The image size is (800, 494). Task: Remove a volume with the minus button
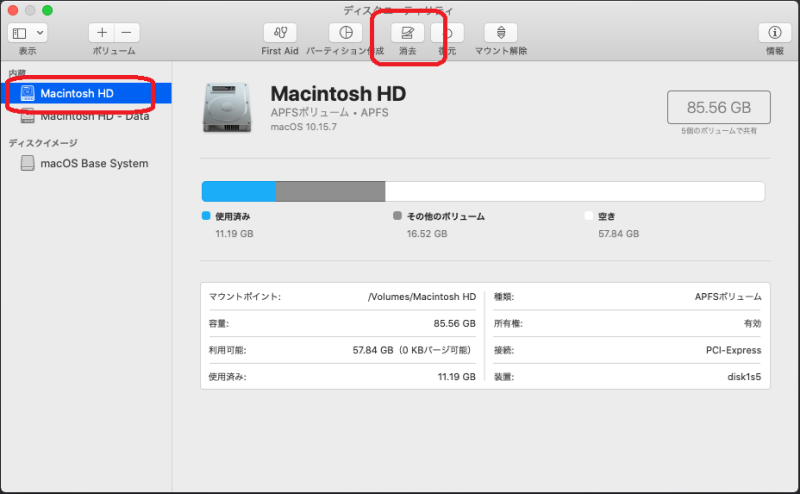[x=127, y=33]
